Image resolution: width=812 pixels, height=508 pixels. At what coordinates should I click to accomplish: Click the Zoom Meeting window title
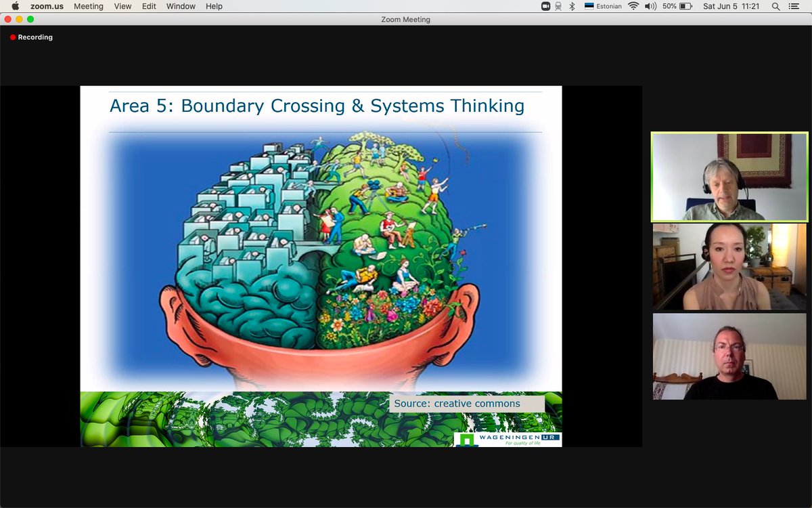(x=405, y=20)
